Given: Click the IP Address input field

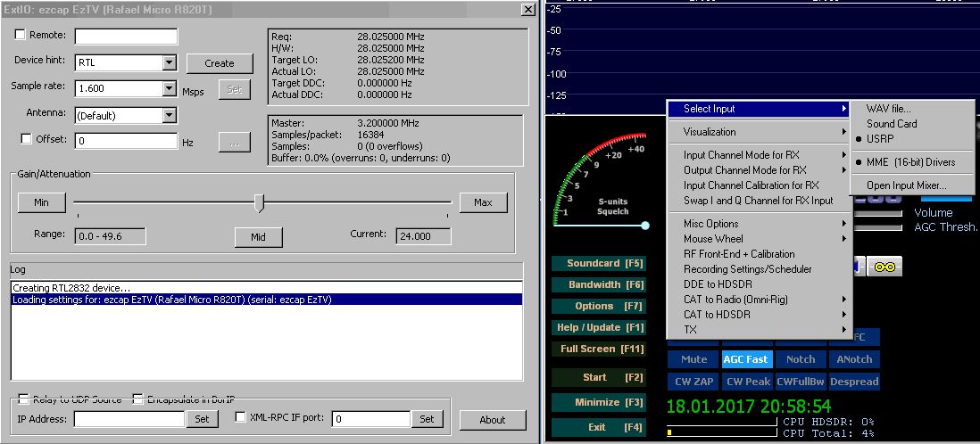Looking at the screenshot, I should pos(130,418).
